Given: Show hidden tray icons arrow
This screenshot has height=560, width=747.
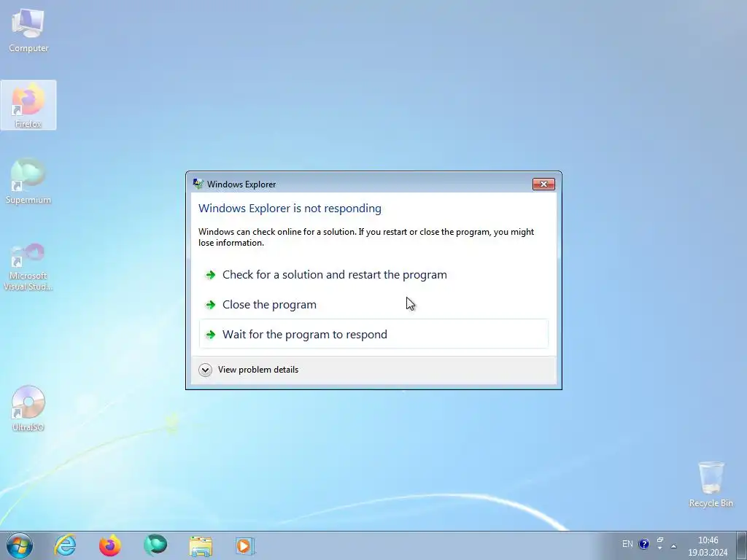Looking at the screenshot, I should click(673, 546).
